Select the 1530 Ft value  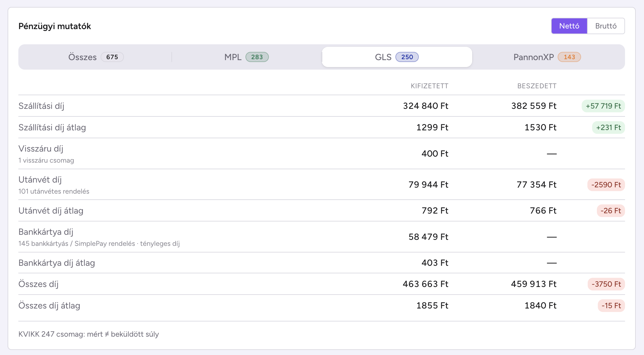(540, 128)
